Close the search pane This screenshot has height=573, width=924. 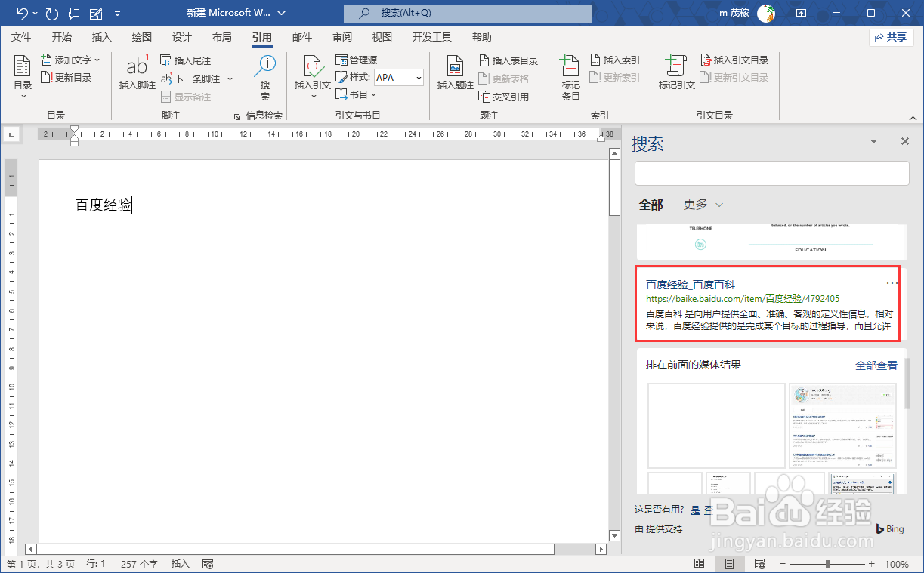(905, 141)
